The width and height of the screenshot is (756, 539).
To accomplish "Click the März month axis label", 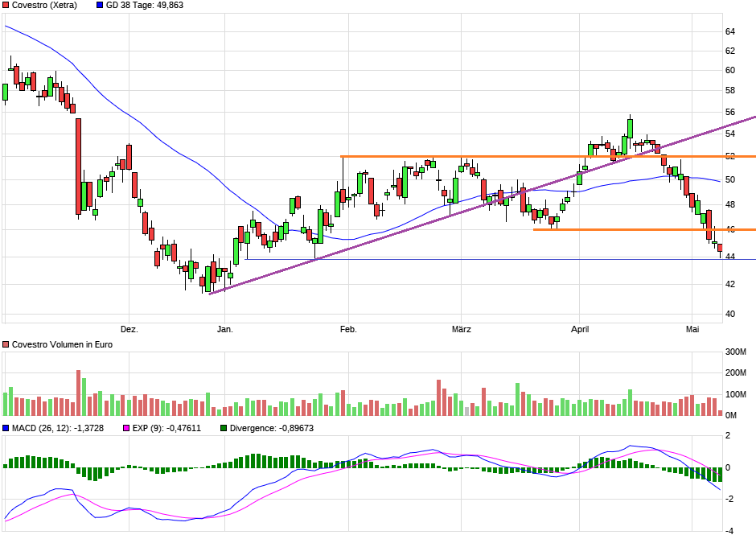I will (x=462, y=330).
